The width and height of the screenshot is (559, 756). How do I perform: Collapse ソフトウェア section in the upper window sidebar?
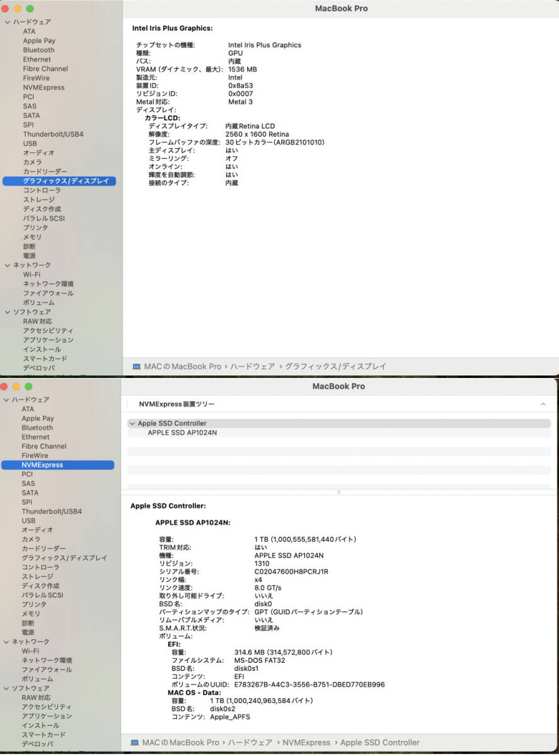(x=7, y=312)
